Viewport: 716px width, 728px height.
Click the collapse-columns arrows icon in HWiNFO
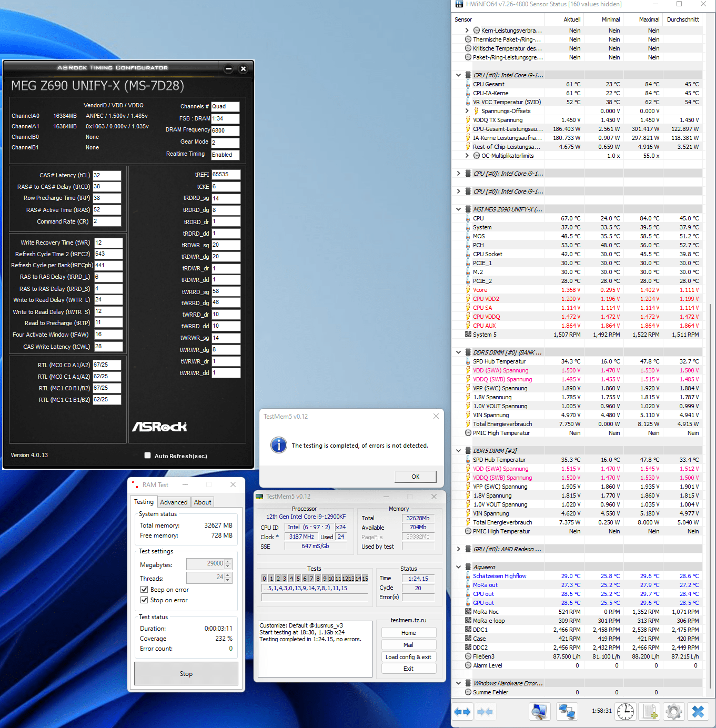click(485, 712)
